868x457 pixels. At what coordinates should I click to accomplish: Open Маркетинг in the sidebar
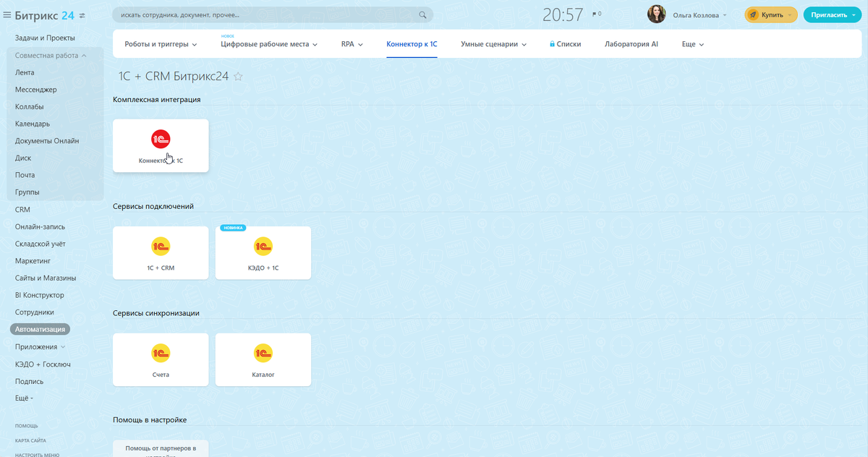tap(33, 261)
